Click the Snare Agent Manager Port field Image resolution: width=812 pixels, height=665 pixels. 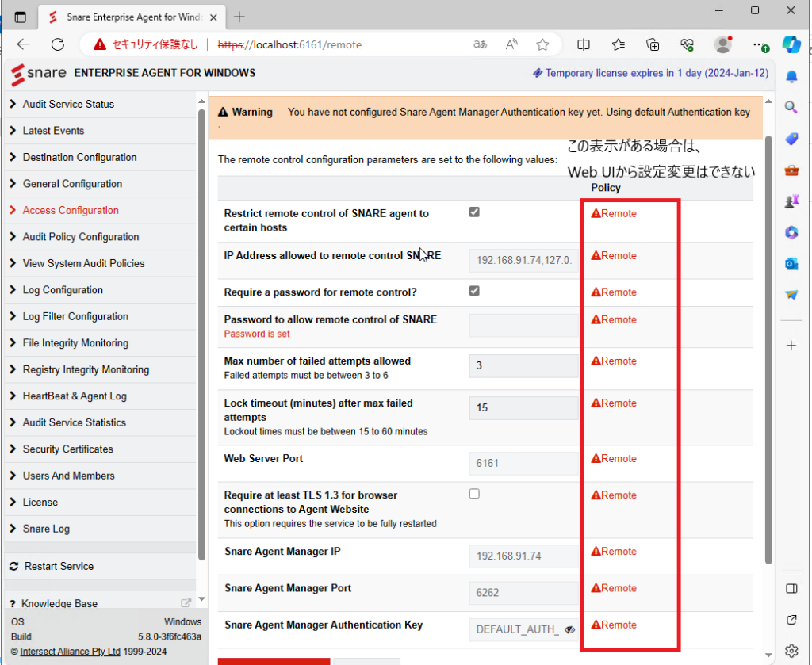pos(523,593)
